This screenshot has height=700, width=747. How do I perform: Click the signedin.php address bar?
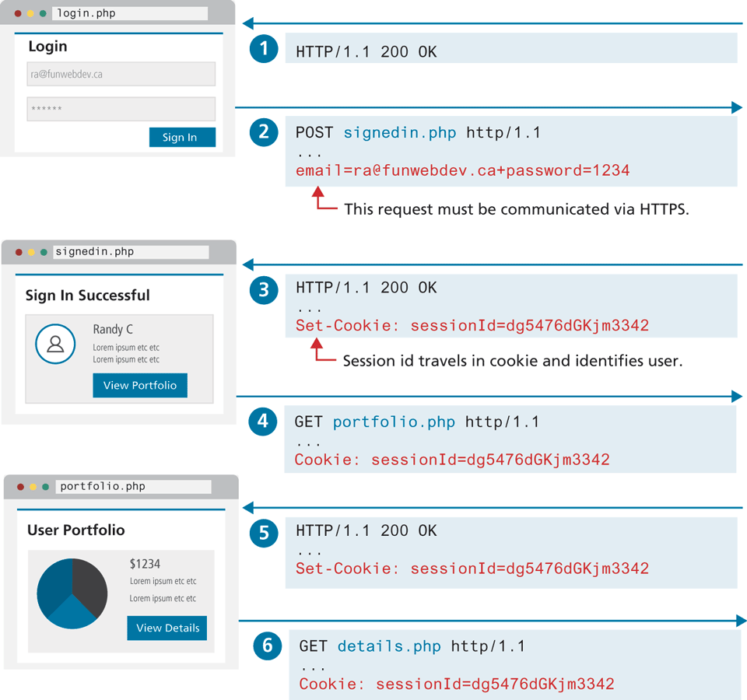coord(130,252)
